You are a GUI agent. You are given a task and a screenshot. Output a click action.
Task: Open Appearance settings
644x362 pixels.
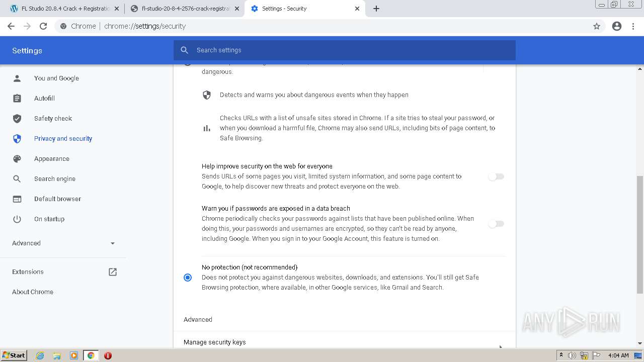[x=52, y=159]
